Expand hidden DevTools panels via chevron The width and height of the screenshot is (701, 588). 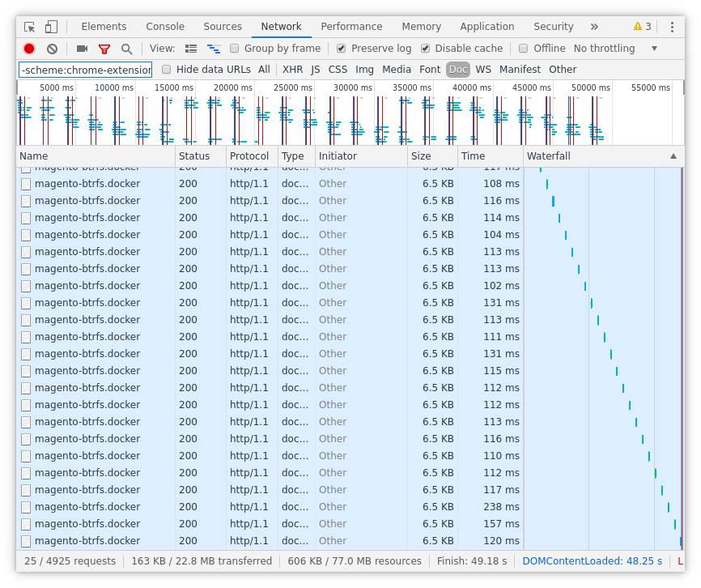[x=594, y=26]
